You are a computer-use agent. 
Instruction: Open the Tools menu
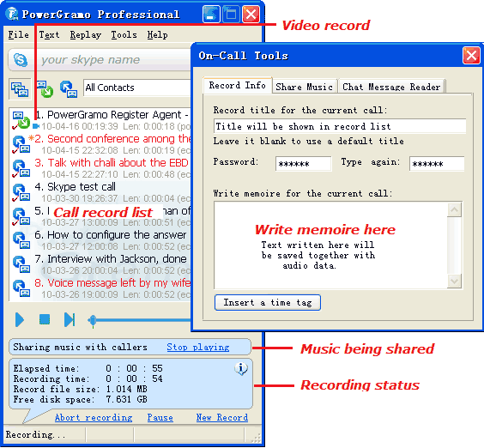(x=124, y=34)
